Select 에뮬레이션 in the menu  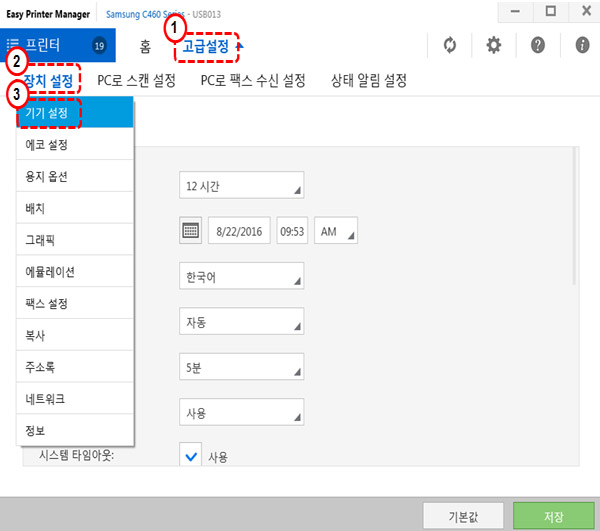[75, 271]
